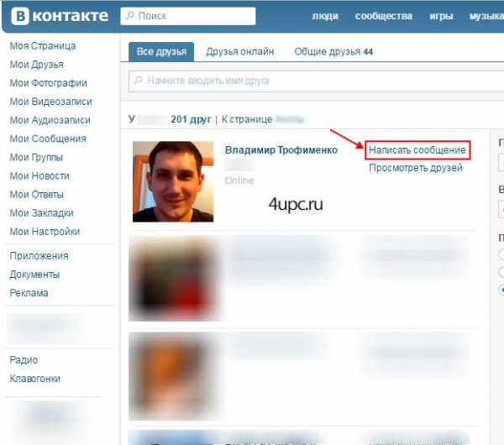
Task: Click Просмотреть друзей link
Action: (416, 168)
